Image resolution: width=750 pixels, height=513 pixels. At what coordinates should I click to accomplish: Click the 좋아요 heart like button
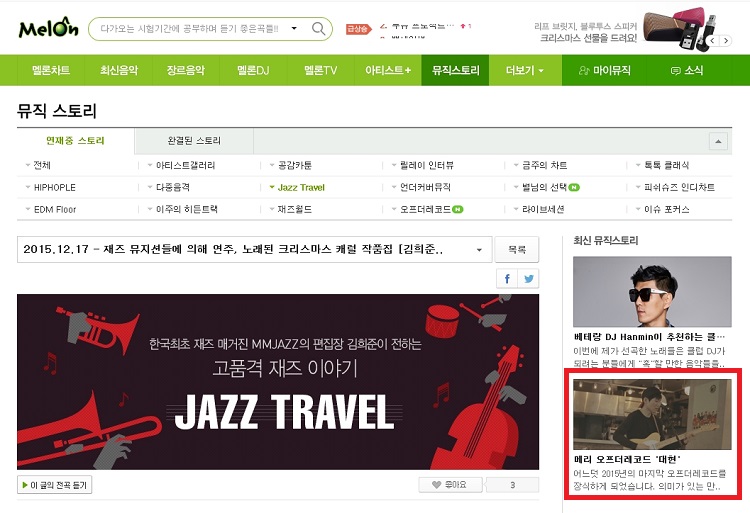451,485
